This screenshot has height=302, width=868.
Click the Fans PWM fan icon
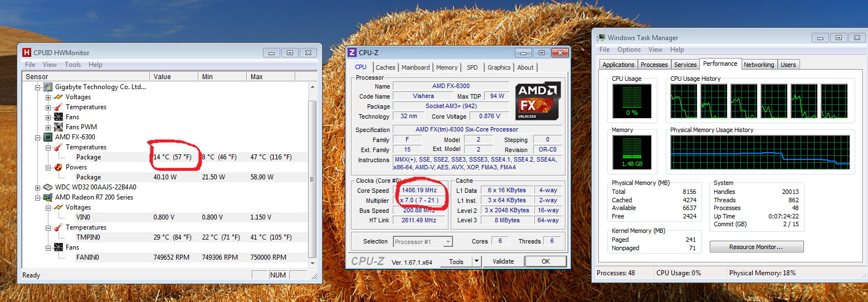[58, 127]
